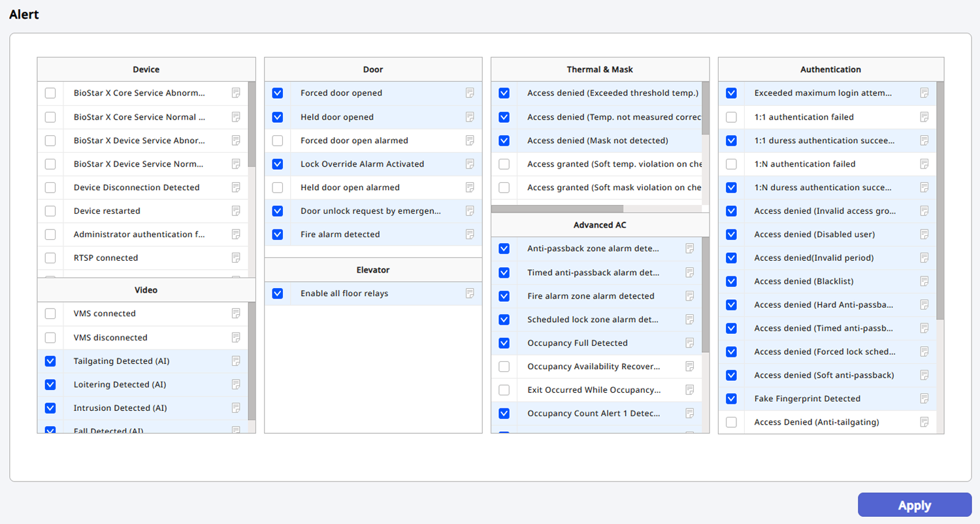Enable Access Denied (Anti-tailgating) checkbox
Image resolution: width=980 pixels, height=524 pixels.
(x=731, y=423)
